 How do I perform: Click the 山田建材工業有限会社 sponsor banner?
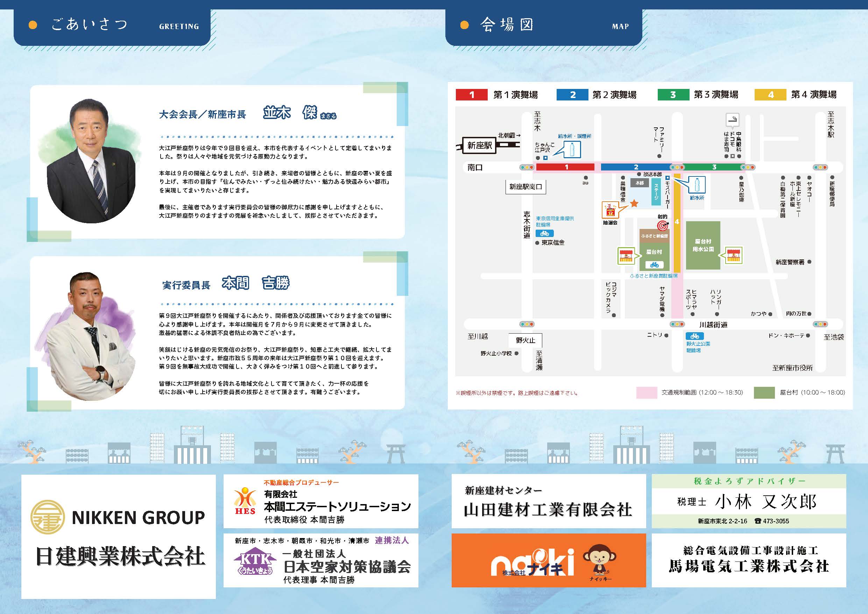(548, 501)
